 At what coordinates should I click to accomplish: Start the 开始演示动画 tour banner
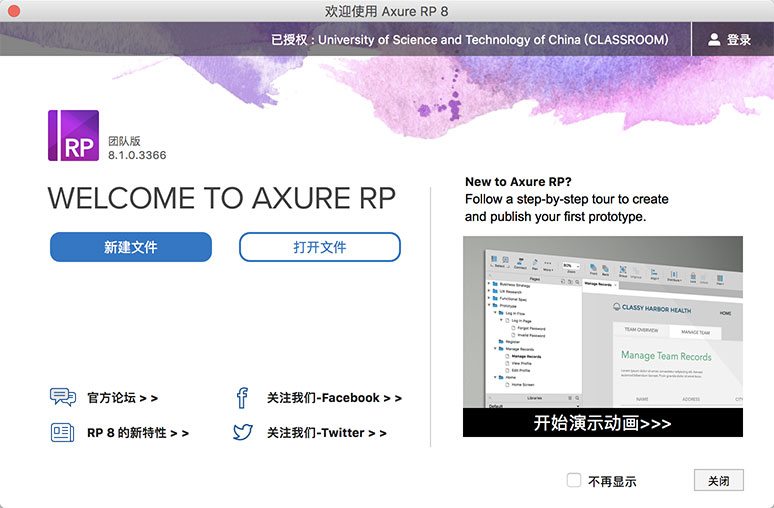(603, 423)
